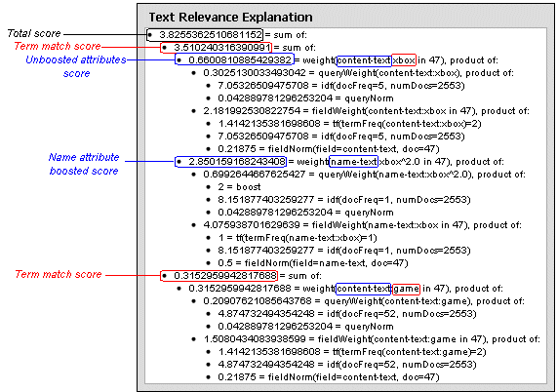Image resolution: width=557 pixels, height=392 pixels.
Task: Click the 'content-text' box next to game
Action: (x=364, y=289)
